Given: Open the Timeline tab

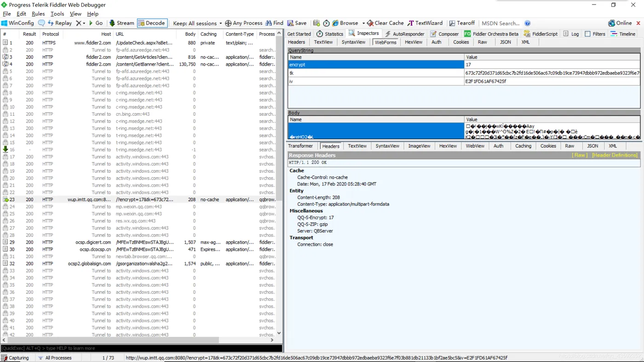Looking at the screenshot, I should click(x=623, y=34).
